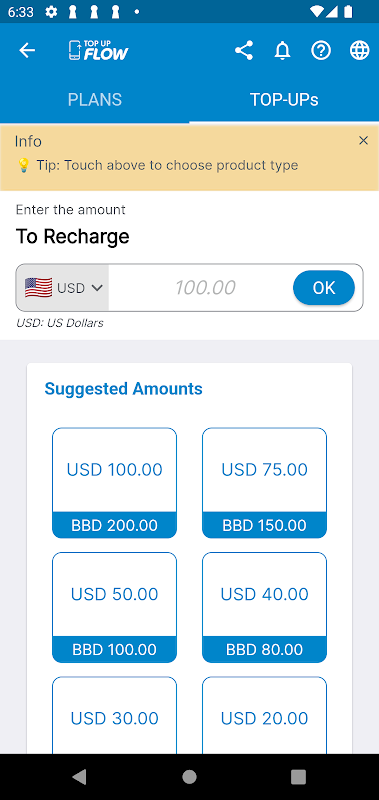This screenshot has width=379, height=800.
Task: Open the help question mark icon
Action: 321,51
